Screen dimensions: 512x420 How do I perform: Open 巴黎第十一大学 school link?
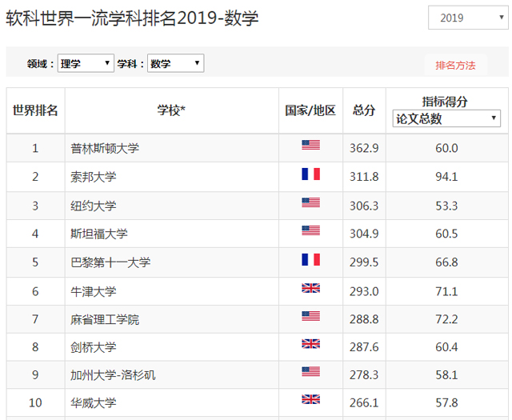pos(110,262)
